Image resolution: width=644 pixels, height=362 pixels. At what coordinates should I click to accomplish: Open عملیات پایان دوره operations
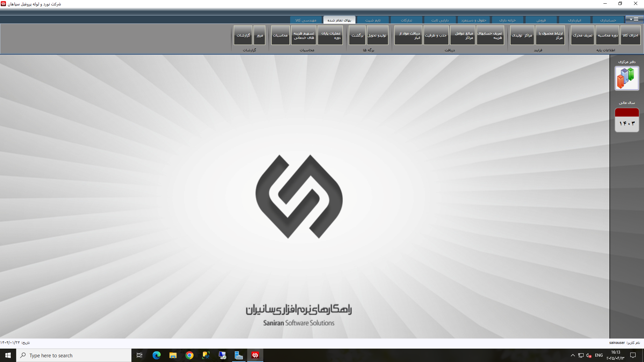click(330, 35)
